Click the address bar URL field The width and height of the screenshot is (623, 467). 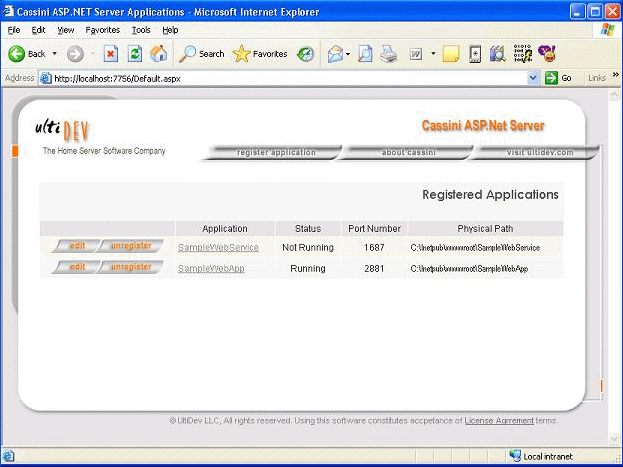[x=290, y=79]
